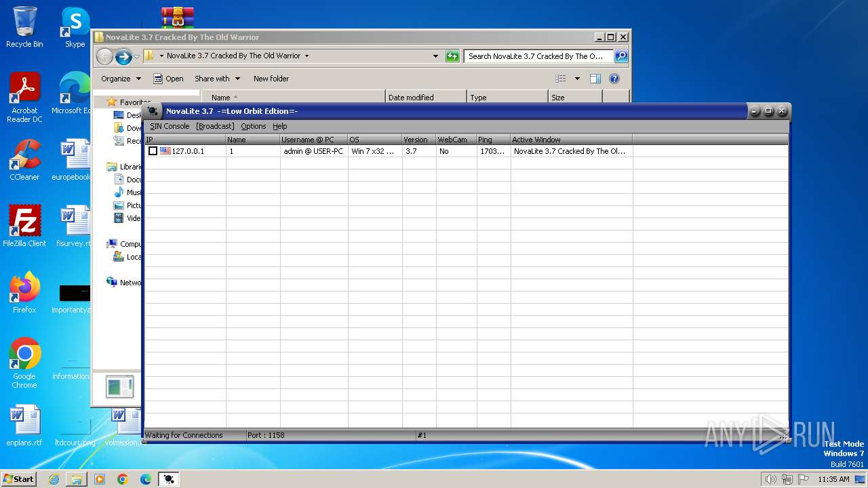The height and width of the screenshot is (488, 868).
Task: Click the Ping column header
Action: pyautogui.click(x=493, y=140)
